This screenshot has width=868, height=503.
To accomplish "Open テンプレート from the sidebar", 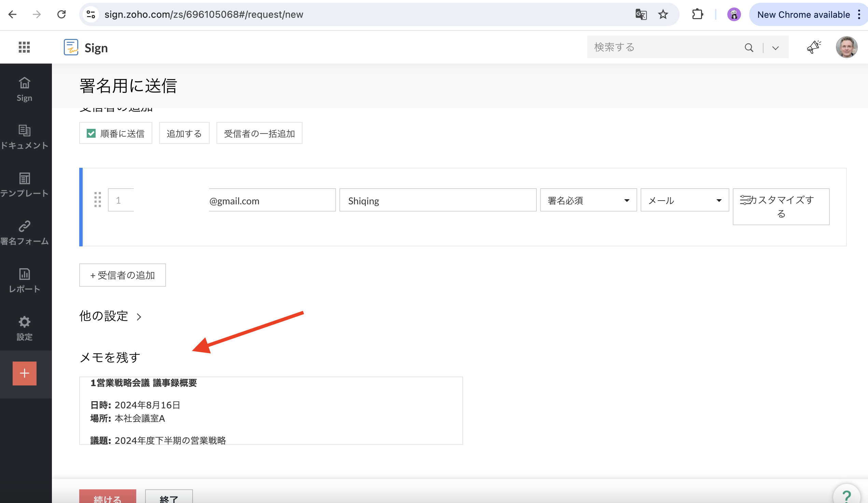I will 25,185.
